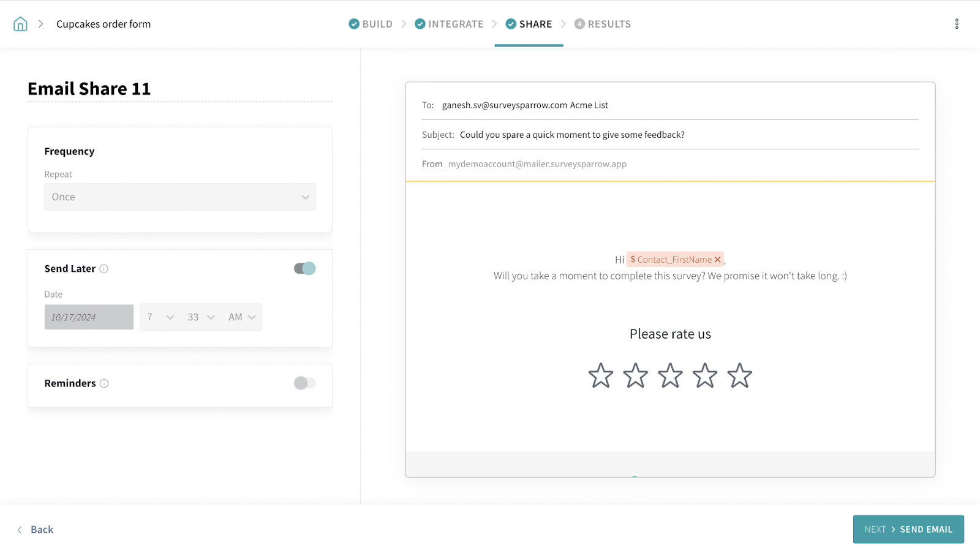Click the Send Later info icon
Image resolution: width=980 pixels, height=553 pixels.
[x=104, y=269]
